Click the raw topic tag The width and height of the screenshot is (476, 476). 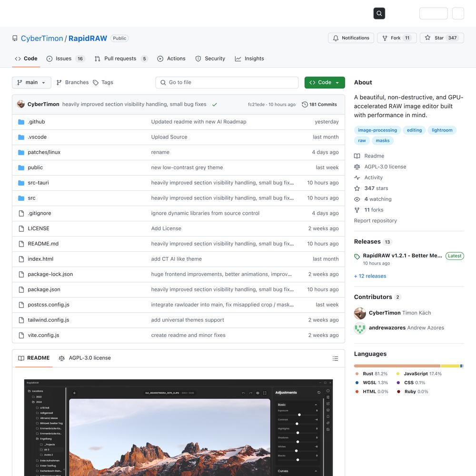point(362,140)
